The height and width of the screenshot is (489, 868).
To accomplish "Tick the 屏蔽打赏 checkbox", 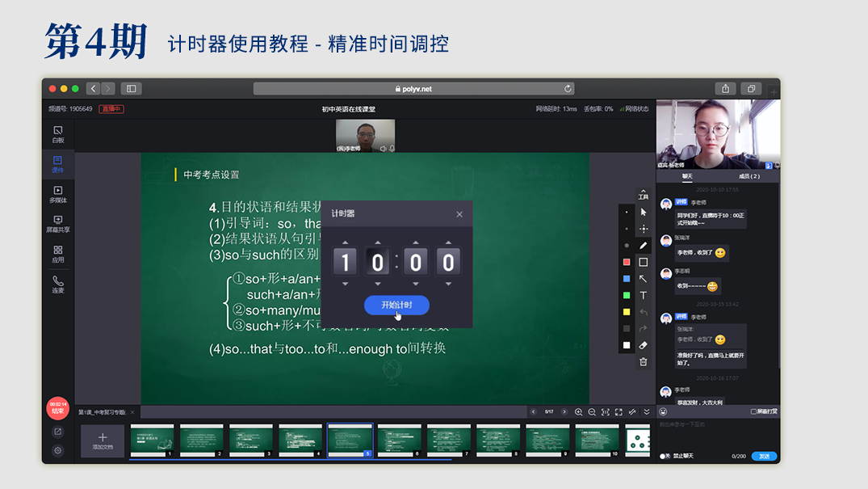I will coord(753,411).
